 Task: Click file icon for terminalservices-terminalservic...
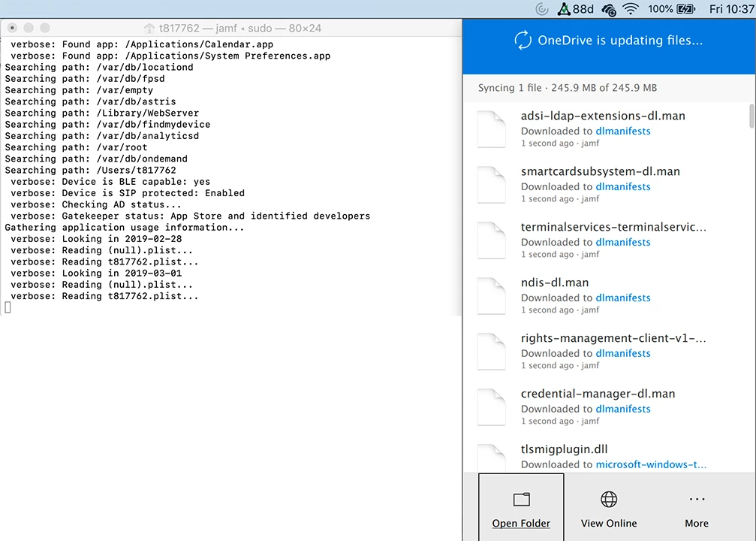pos(491,240)
